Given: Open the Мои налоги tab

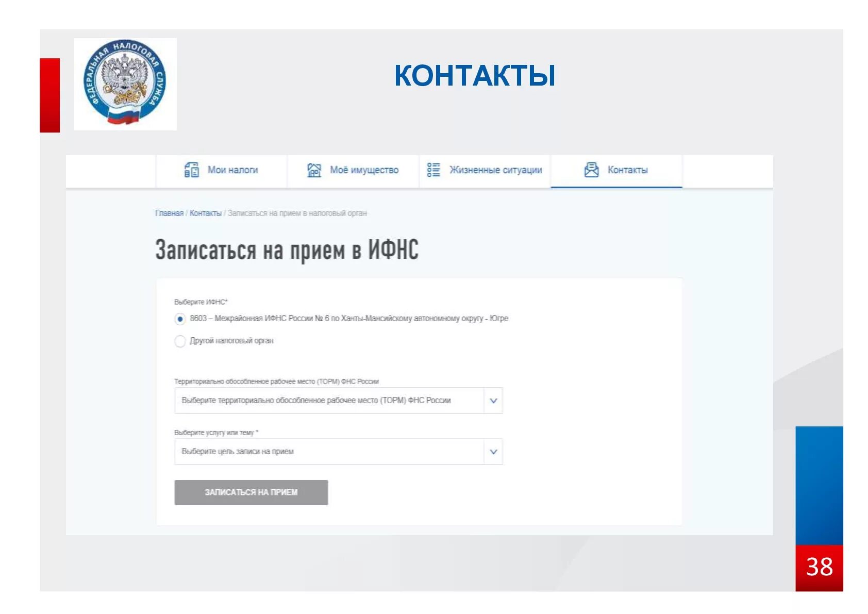Looking at the screenshot, I should pyautogui.click(x=222, y=171).
